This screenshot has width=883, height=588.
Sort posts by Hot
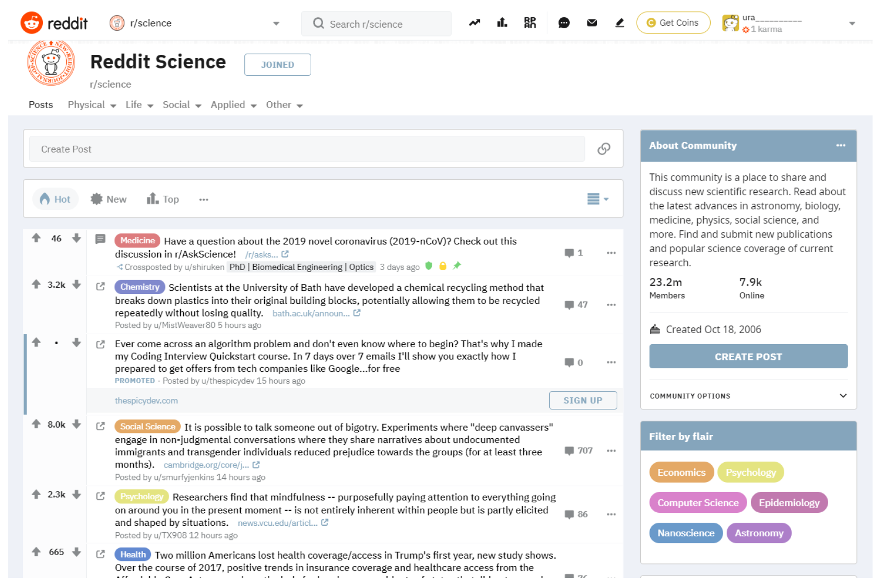55,199
